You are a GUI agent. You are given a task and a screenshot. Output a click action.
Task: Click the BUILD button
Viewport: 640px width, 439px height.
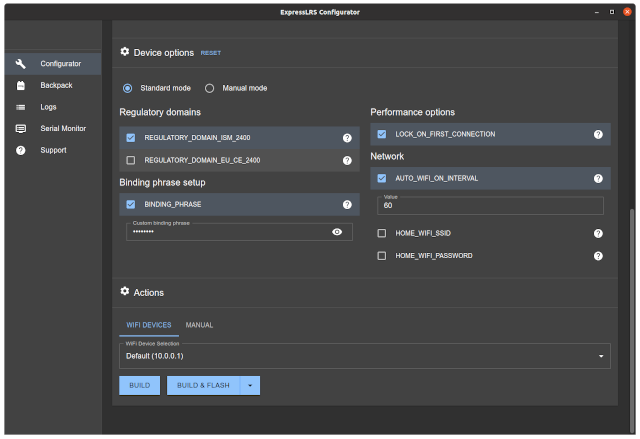coord(140,386)
